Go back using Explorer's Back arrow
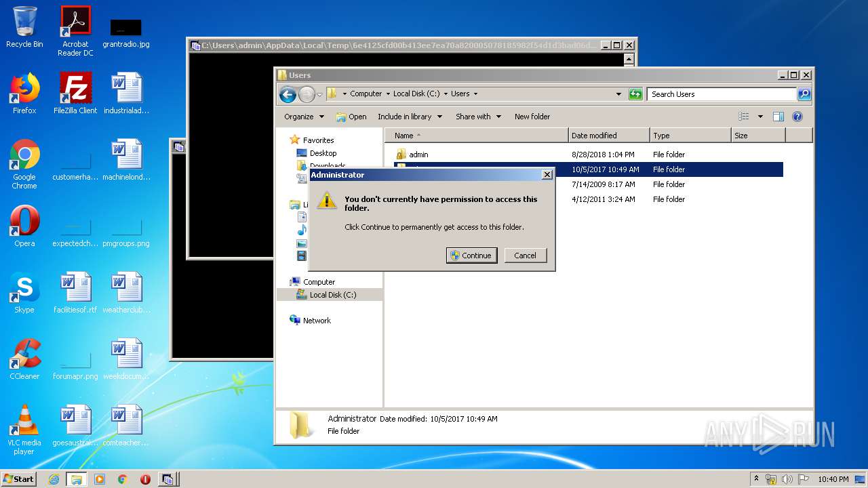868x488 pixels. (288, 94)
